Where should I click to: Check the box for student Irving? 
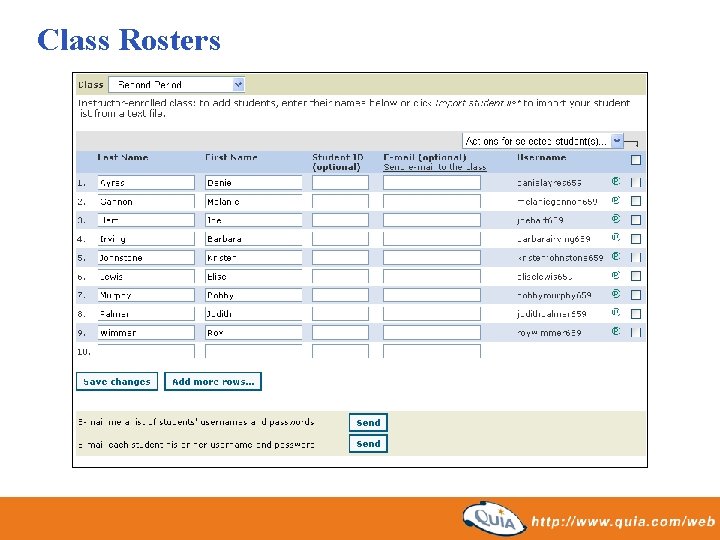click(636, 239)
